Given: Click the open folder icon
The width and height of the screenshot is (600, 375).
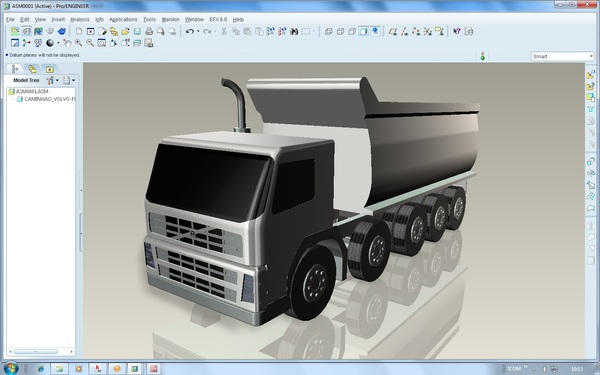Looking at the screenshot, I should click(125, 31).
